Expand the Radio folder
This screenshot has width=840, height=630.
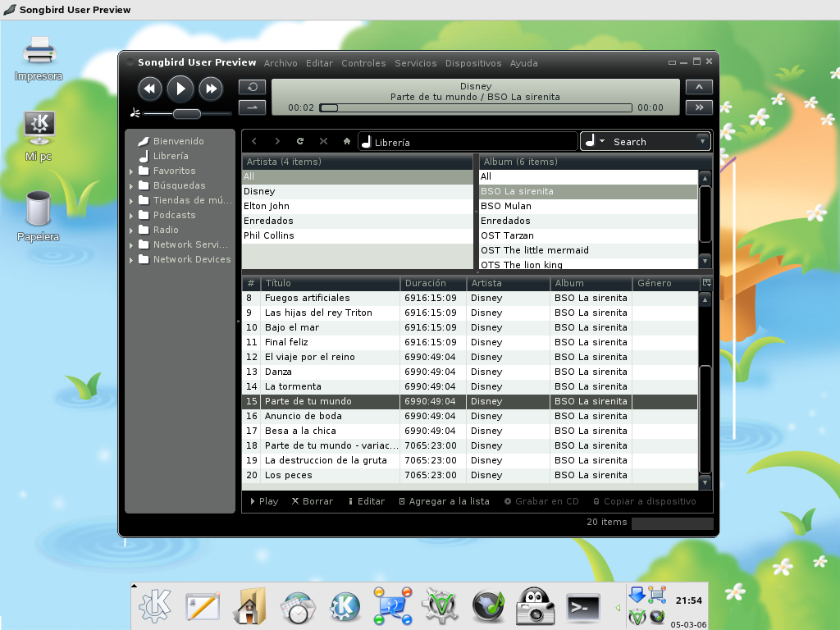click(x=131, y=231)
